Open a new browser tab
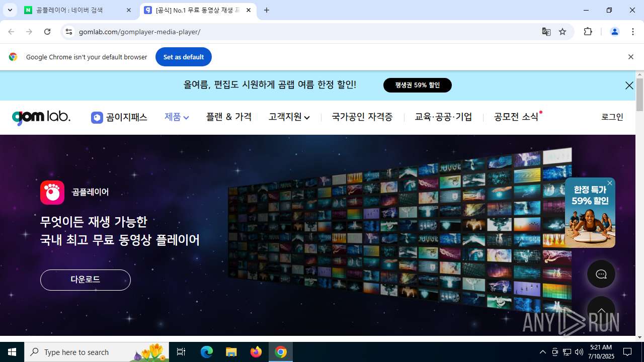Viewport: 644px width, 362px height. click(x=267, y=10)
